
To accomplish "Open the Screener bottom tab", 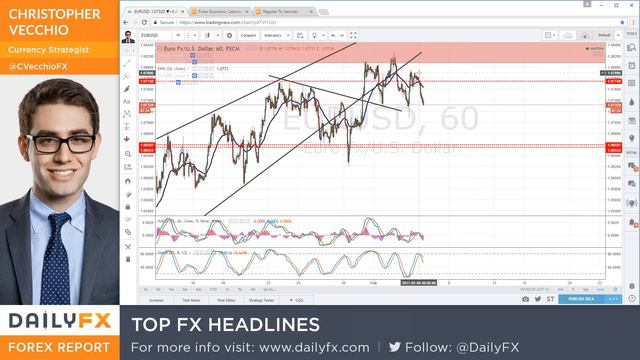I will click(156, 300).
